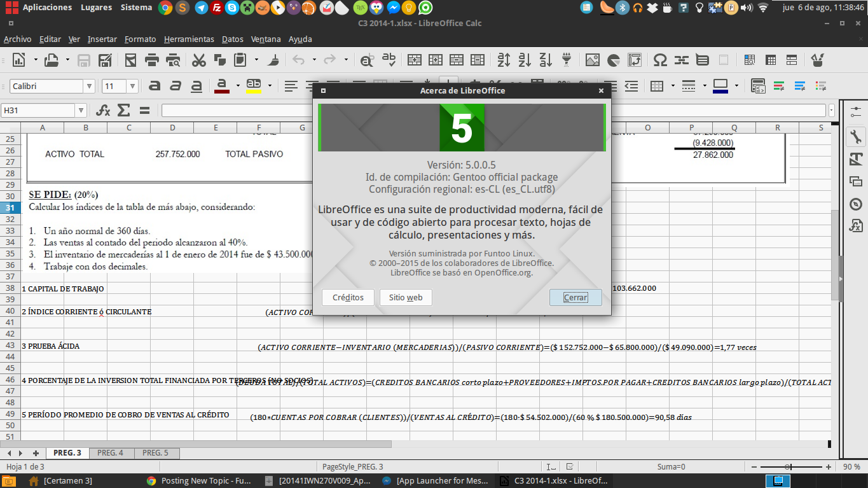Run the spelling check icon
This screenshot has width=868, height=488.
tap(388, 60)
